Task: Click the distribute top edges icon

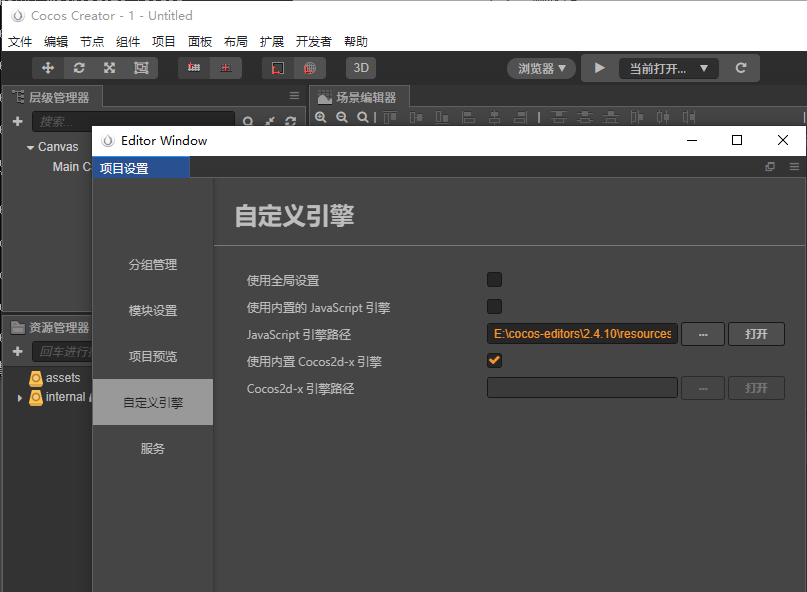Action: coord(559,117)
